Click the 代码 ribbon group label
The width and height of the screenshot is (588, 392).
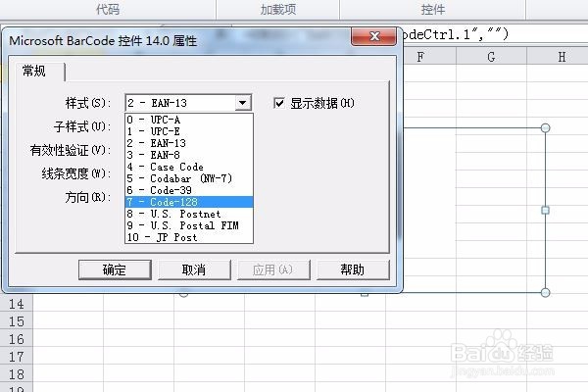[108, 9]
